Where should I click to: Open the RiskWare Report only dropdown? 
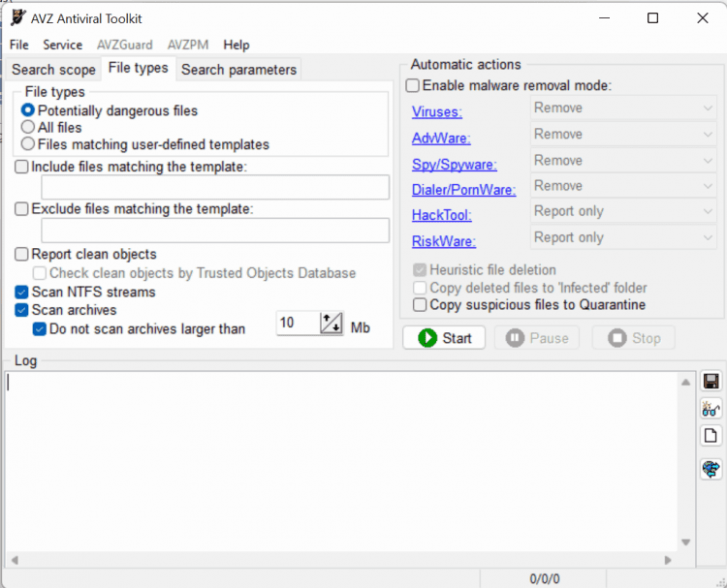click(623, 237)
